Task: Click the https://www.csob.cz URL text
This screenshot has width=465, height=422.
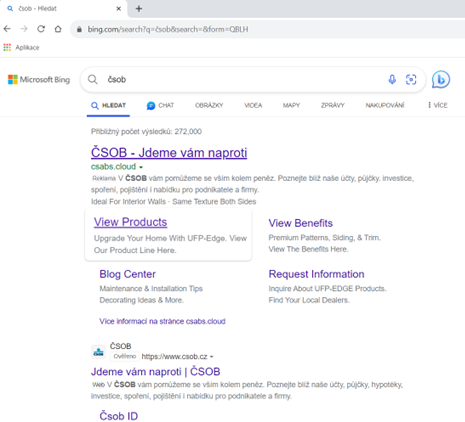Action: 174,357
